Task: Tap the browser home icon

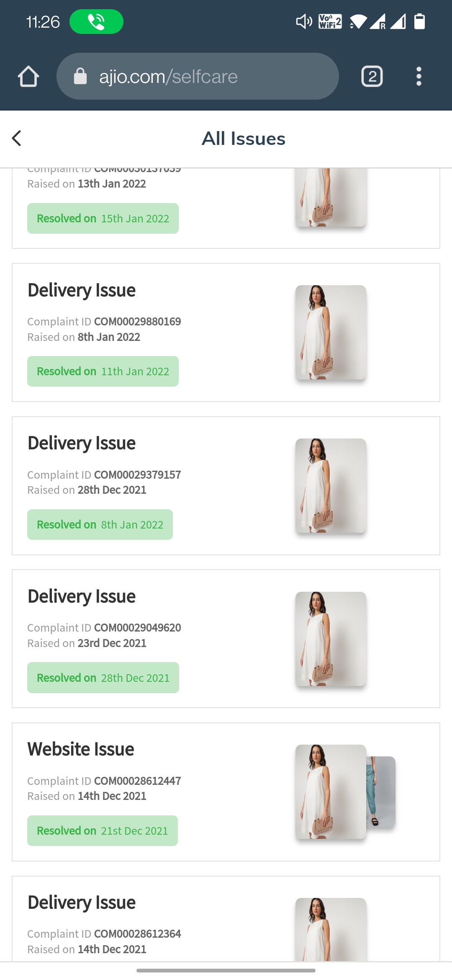Action: 28,76
